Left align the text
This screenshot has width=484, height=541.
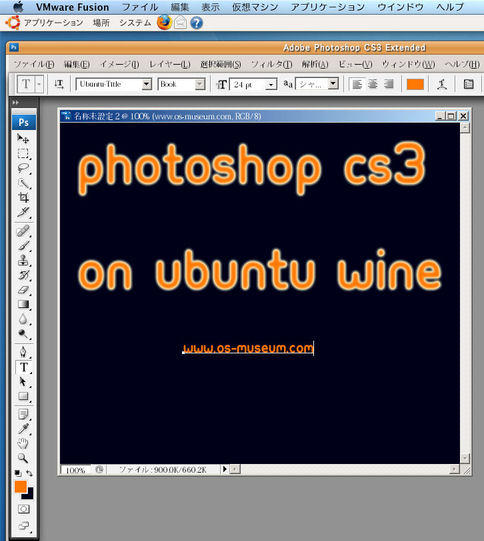(x=357, y=84)
